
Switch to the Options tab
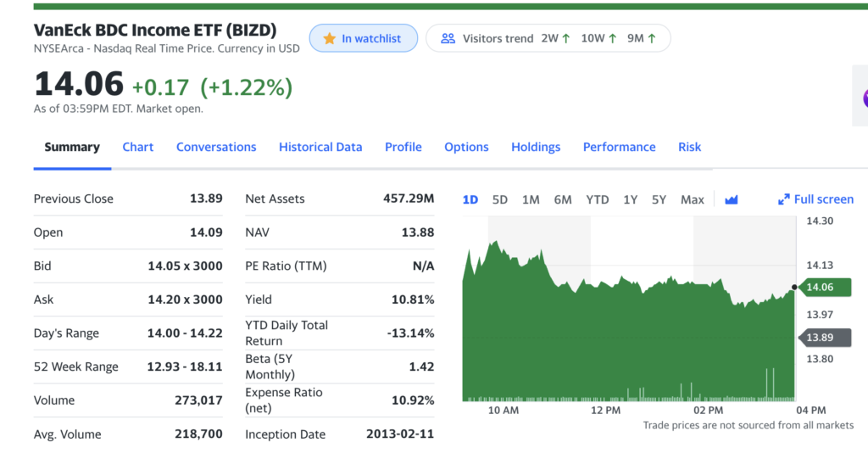466,147
